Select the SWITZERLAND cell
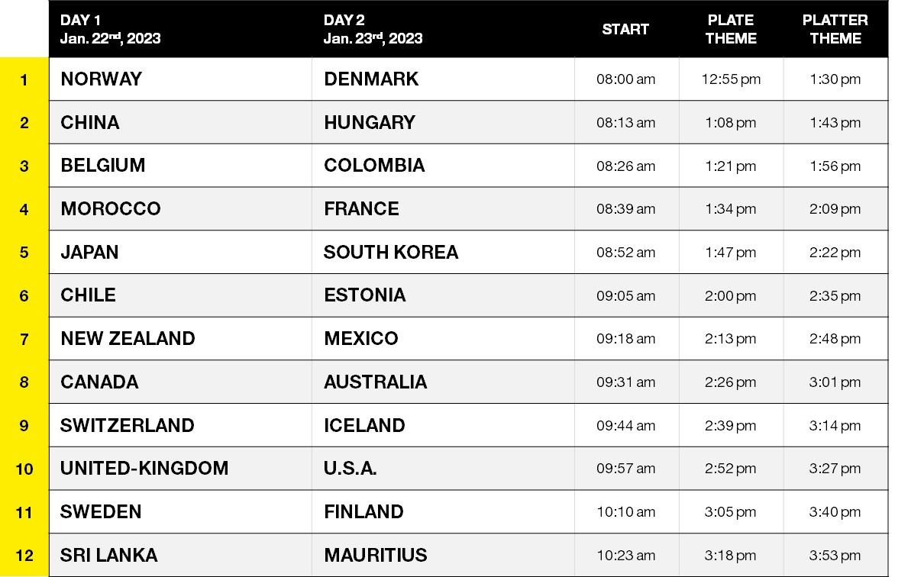924x577 pixels. click(128, 425)
